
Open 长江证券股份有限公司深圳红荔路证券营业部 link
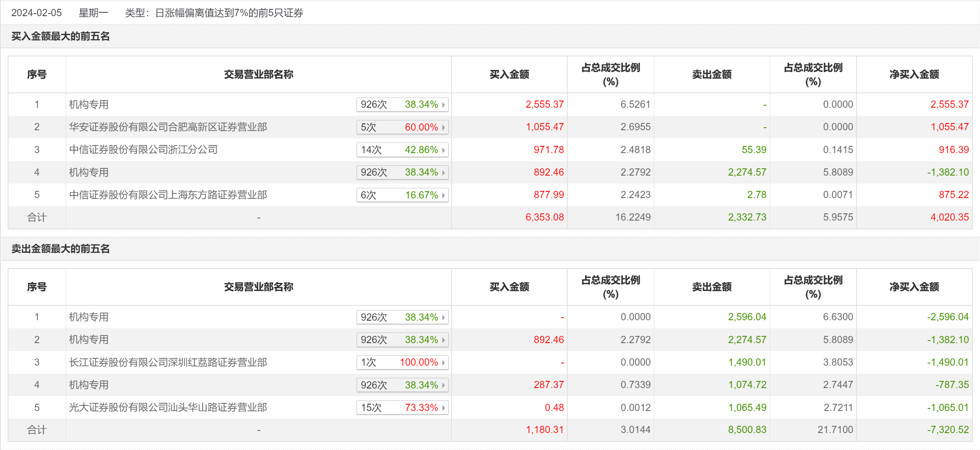(168, 363)
